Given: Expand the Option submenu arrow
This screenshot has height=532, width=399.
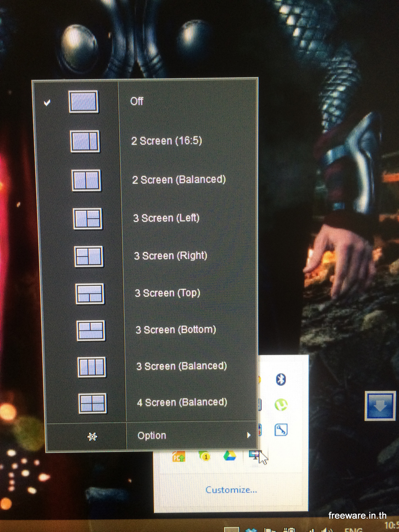Looking at the screenshot, I should (248, 435).
